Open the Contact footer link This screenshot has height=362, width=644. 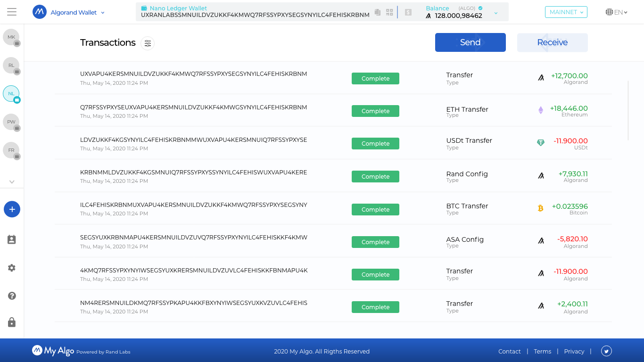pyautogui.click(x=509, y=351)
